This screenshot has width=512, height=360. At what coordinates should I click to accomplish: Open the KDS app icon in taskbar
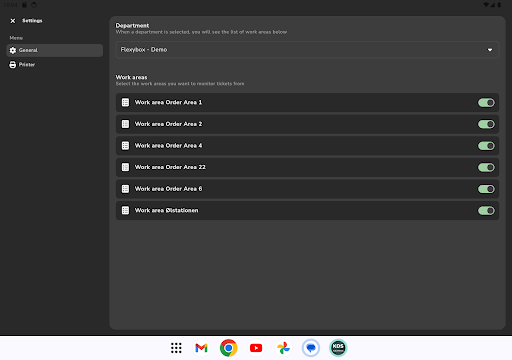point(338,348)
